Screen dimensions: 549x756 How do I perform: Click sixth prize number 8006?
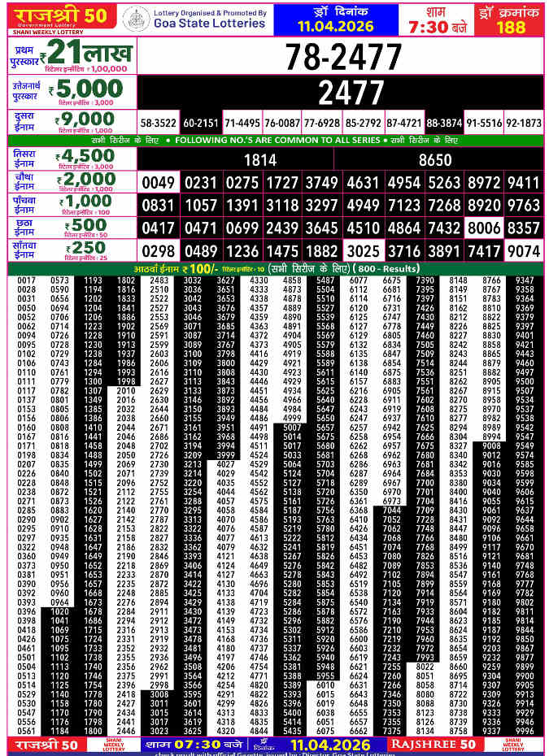[x=484, y=228]
